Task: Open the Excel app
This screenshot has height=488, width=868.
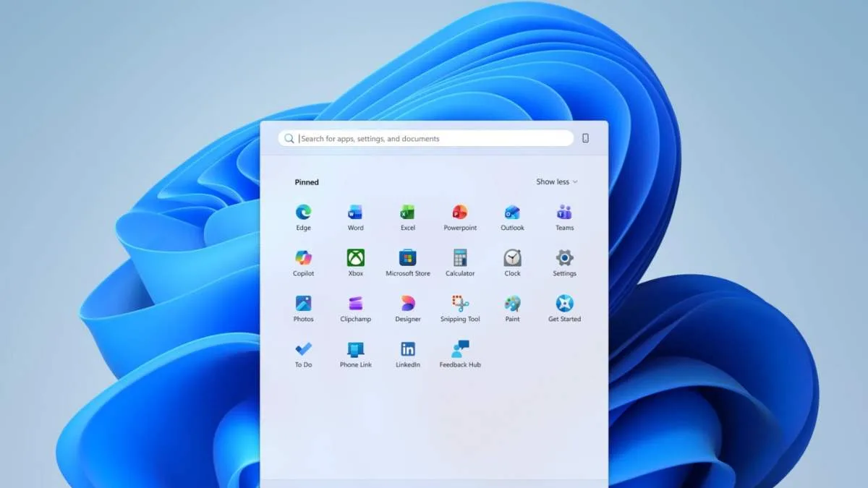Action: [408, 218]
